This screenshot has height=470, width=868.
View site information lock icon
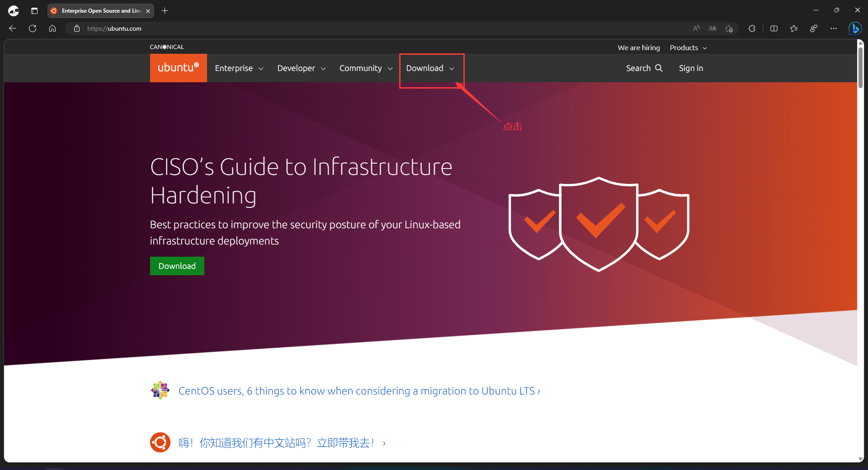pos(77,28)
